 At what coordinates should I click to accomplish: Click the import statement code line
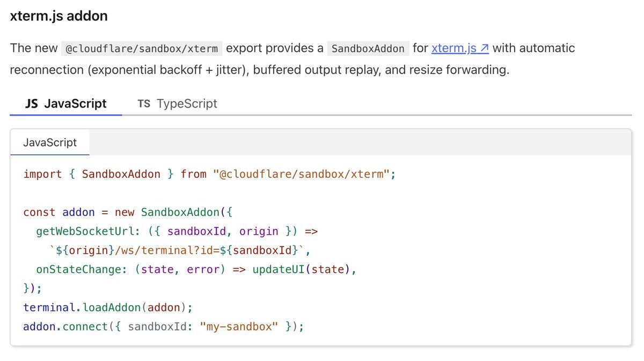click(209, 174)
